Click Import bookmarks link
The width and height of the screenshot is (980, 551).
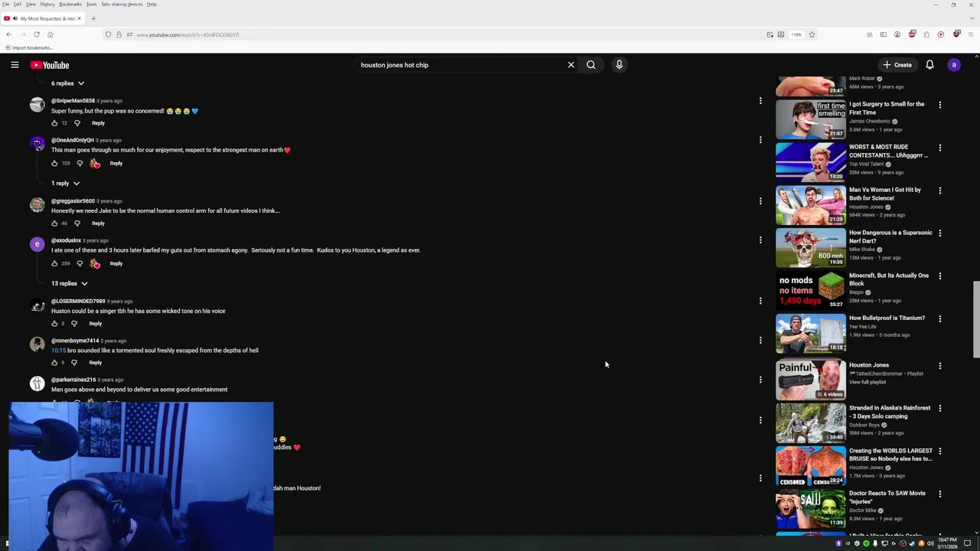pos(29,48)
